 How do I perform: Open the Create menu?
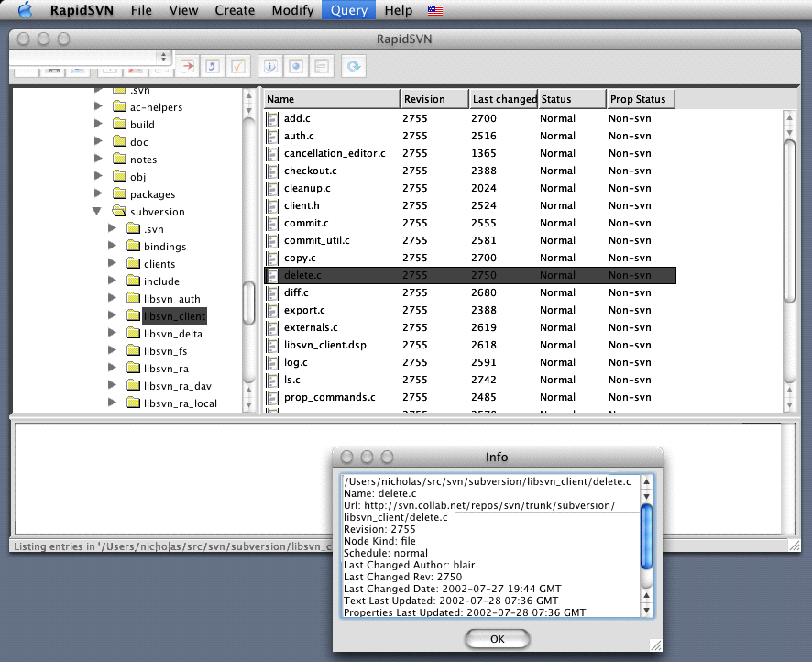point(235,10)
